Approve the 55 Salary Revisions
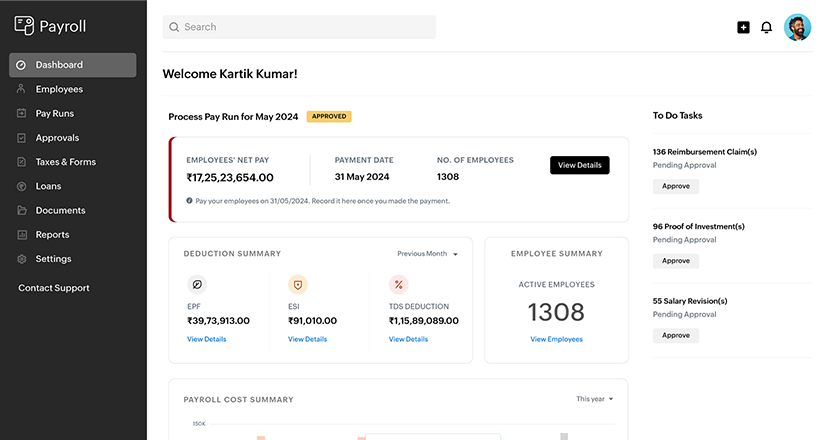Viewport: 825px width, 440px height. point(676,335)
